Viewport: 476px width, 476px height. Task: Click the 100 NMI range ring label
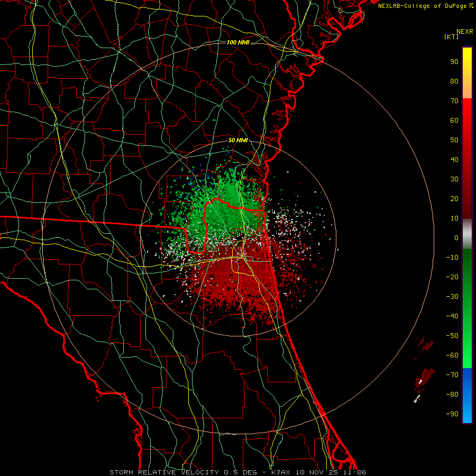click(x=238, y=42)
